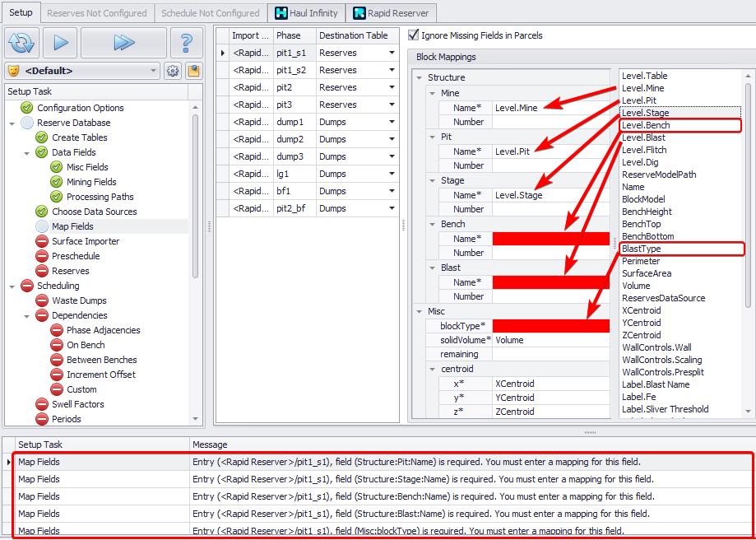Select Surface Importer setup task

pos(86,241)
